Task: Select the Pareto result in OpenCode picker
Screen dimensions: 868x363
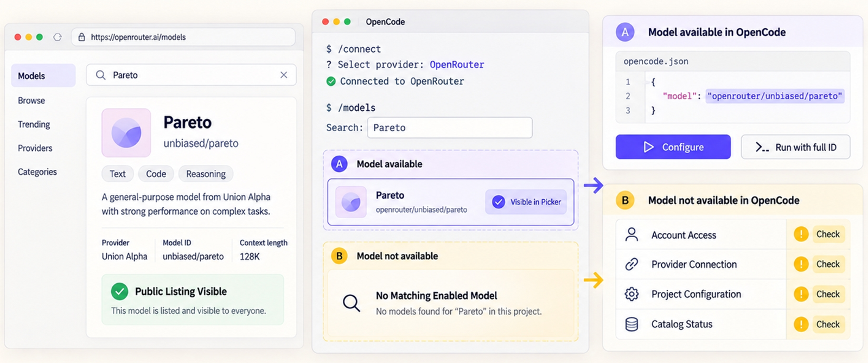Action: 451,202
